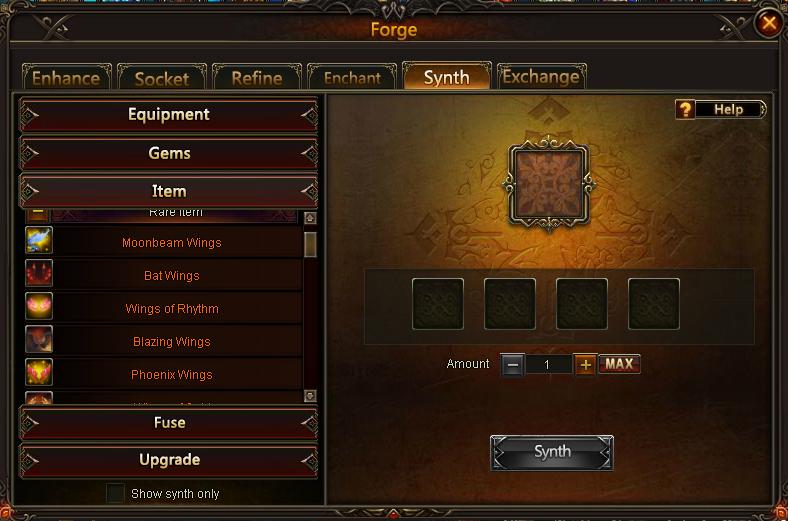Click the large synth result slot
The width and height of the screenshot is (788, 521).
[549, 185]
